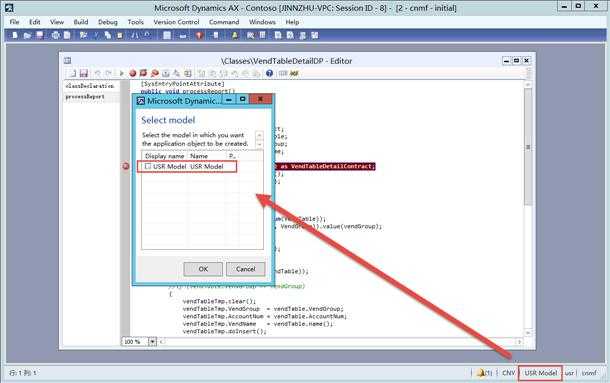Open the Debug menu
This screenshot has width=610, height=383.
108,22
